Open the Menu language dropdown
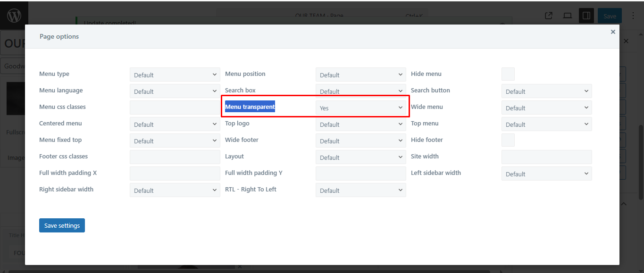The width and height of the screenshot is (644, 273). (x=175, y=91)
